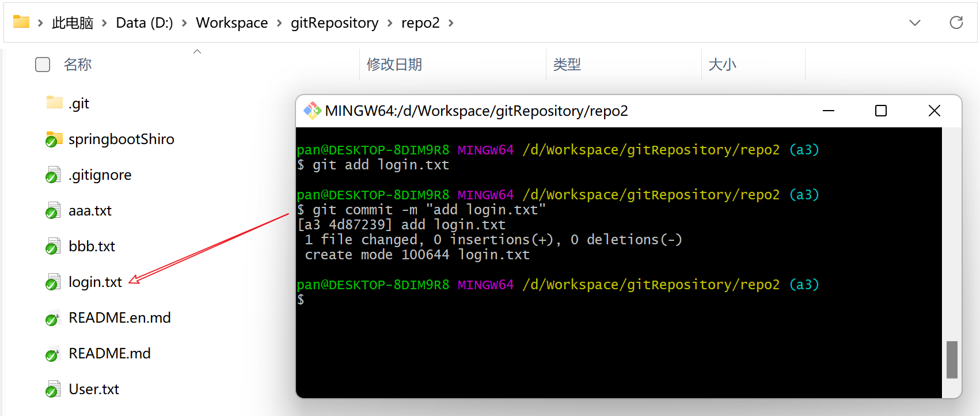
Task: Go to 此电脑 in the breadcrumb
Action: [x=73, y=23]
